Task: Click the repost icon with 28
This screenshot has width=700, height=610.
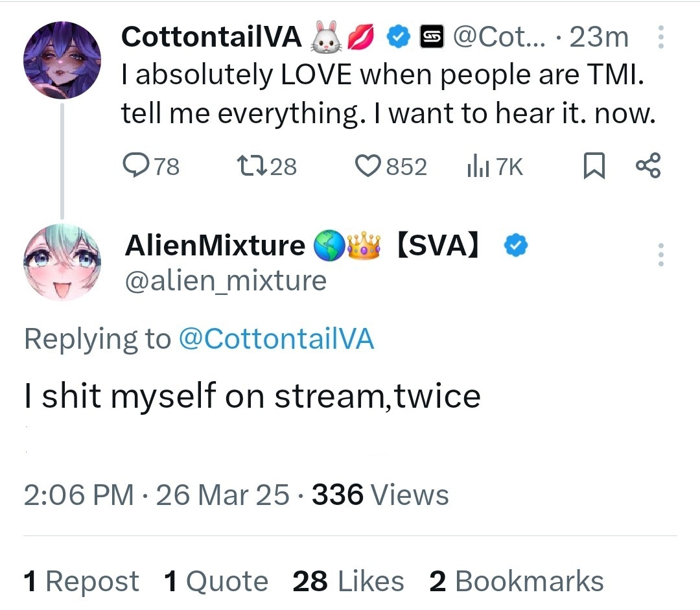Action: [251, 166]
